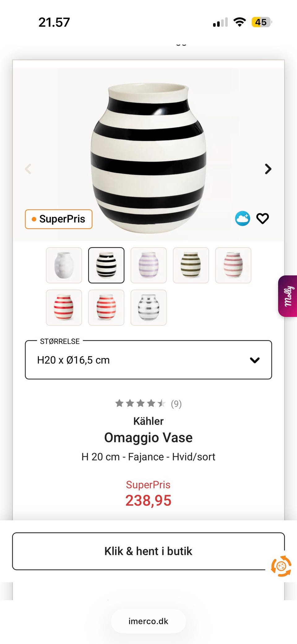Choose the olive green striped vase
297x644 pixels.
coord(191,265)
